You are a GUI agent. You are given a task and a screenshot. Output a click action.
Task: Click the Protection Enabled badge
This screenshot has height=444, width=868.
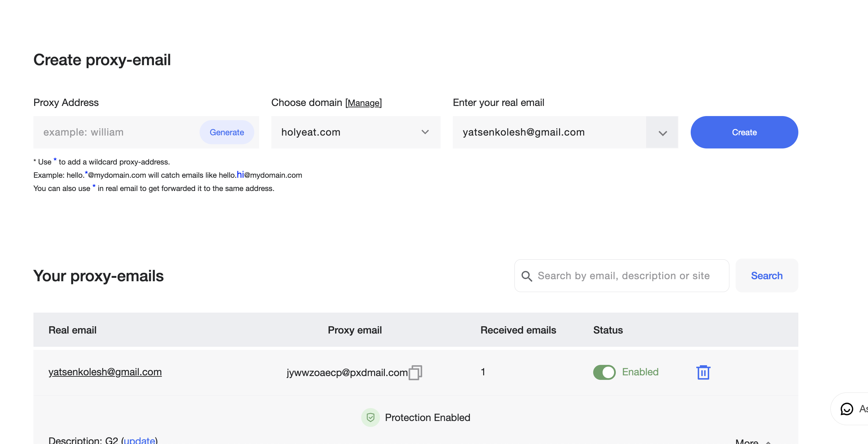click(x=427, y=417)
